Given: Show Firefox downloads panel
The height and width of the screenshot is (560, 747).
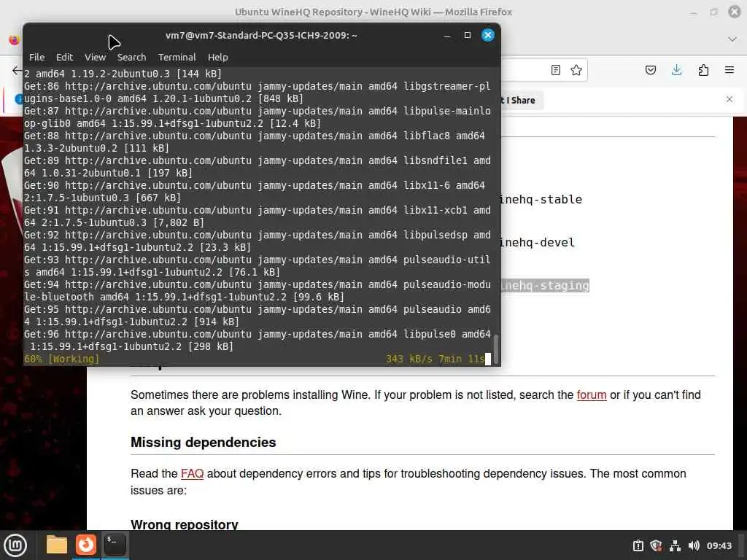Looking at the screenshot, I should tap(676, 71).
